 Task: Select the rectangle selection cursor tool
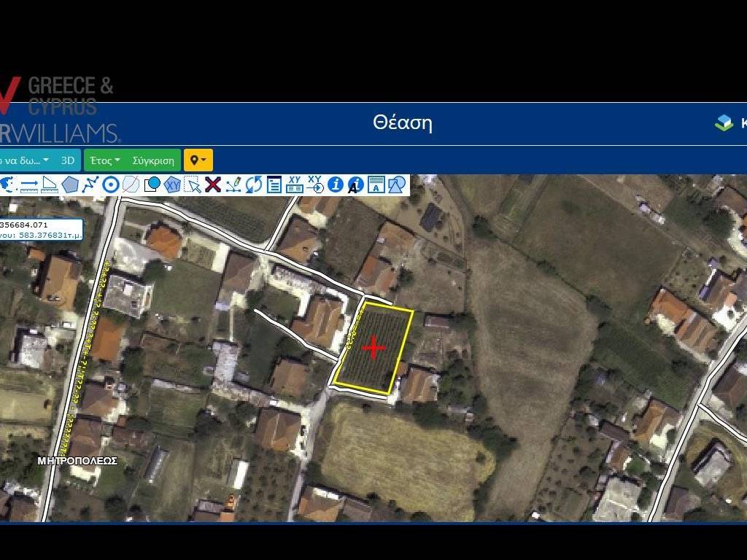(193, 184)
